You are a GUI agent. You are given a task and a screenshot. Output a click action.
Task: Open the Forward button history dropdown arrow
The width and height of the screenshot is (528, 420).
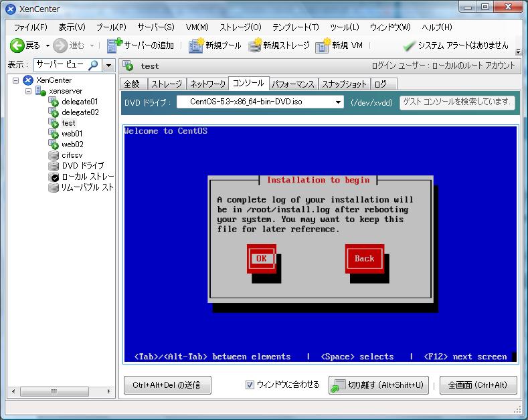click(x=92, y=45)
